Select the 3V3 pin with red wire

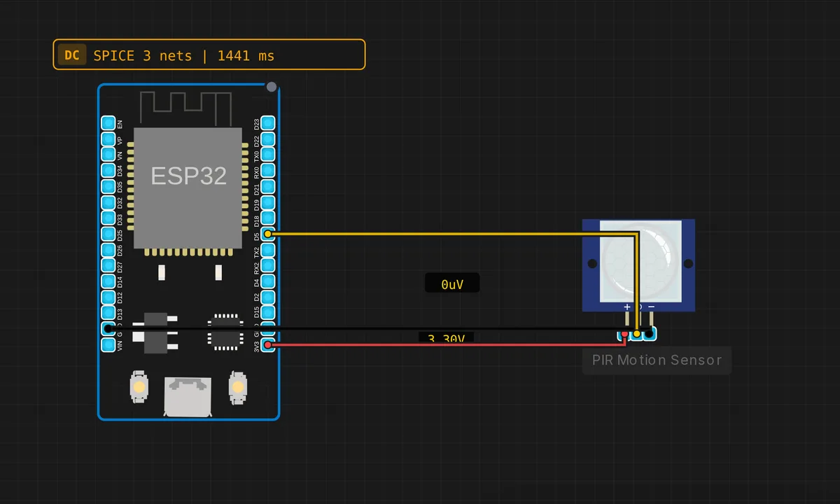tap(267, 345)
